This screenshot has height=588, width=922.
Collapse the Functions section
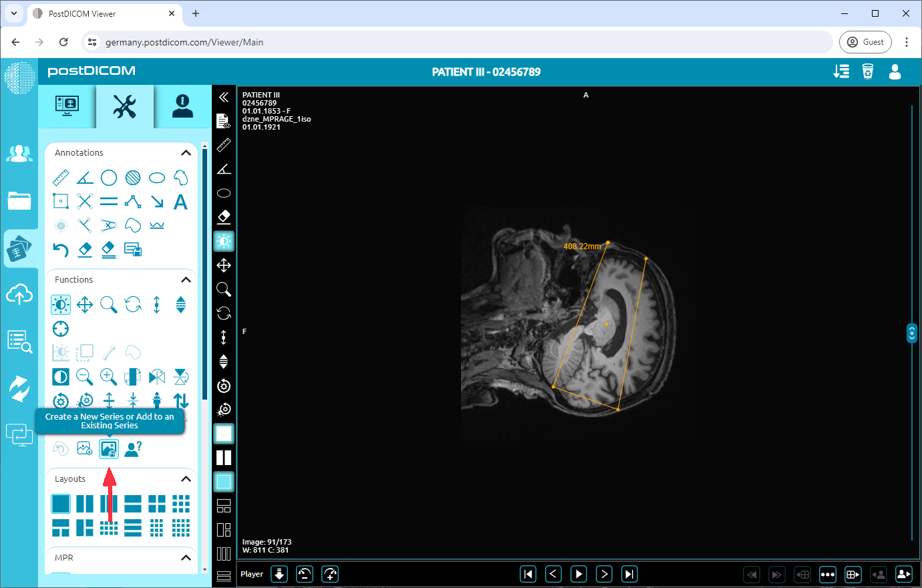click(x=186, y=280)
